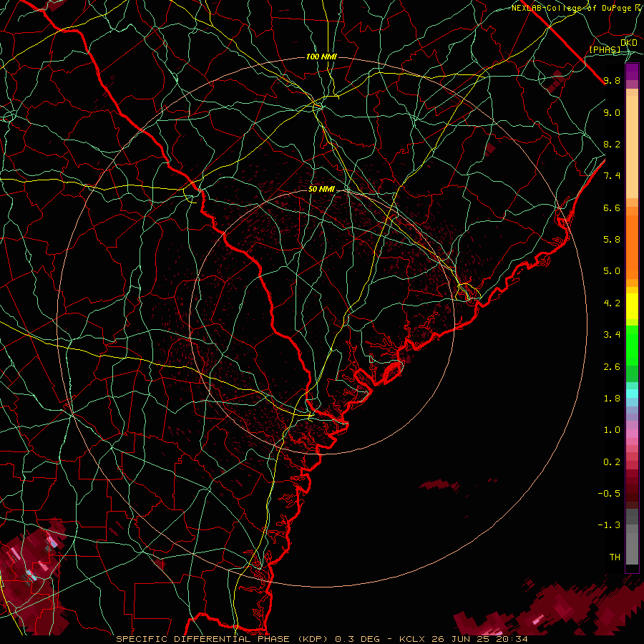Screen dimensions: 644x644
Task: Click the -0.5 value on color scale
Action: (x=609, y=494)
